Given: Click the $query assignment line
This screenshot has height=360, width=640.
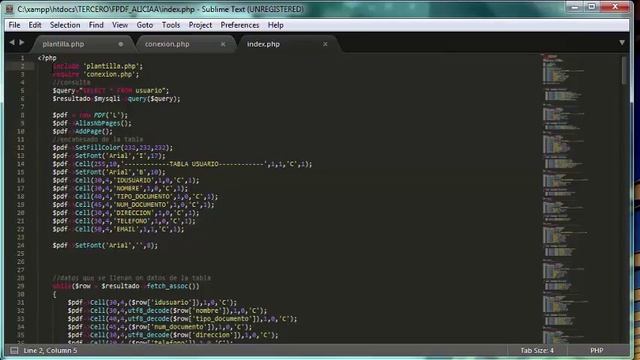Looking at the screenshot, I should [111, 91].
